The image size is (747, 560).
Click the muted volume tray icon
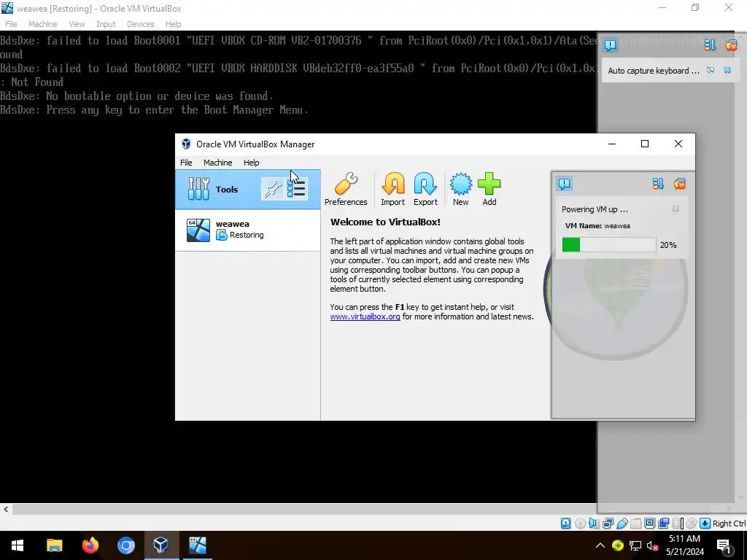pyautogui.click(x=653, y=545)
